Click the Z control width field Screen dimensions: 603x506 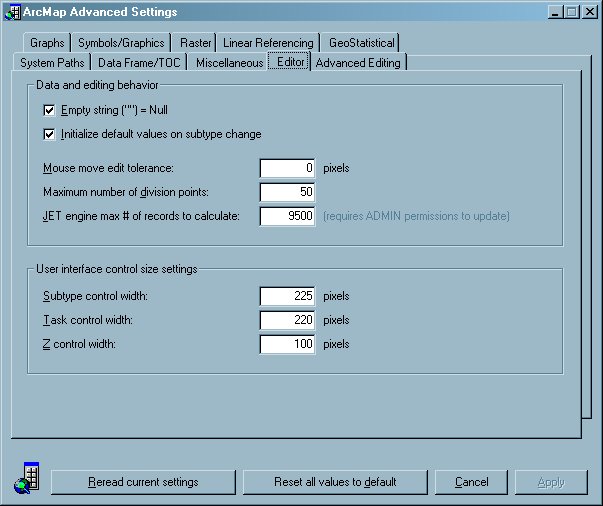coord(287,344)
